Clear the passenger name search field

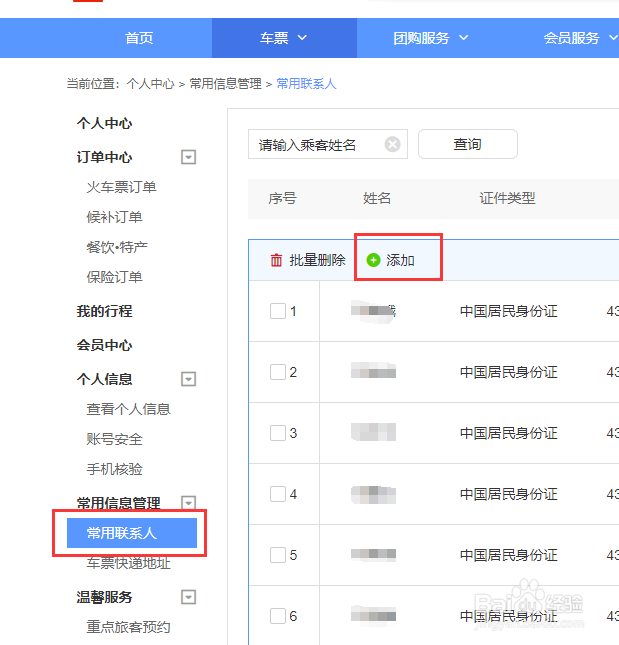[393, 144]
